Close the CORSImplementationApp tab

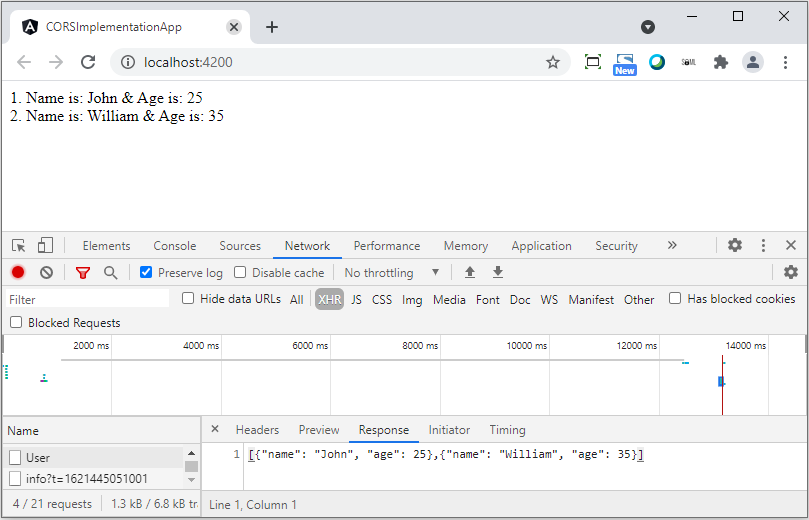[234, 27]
